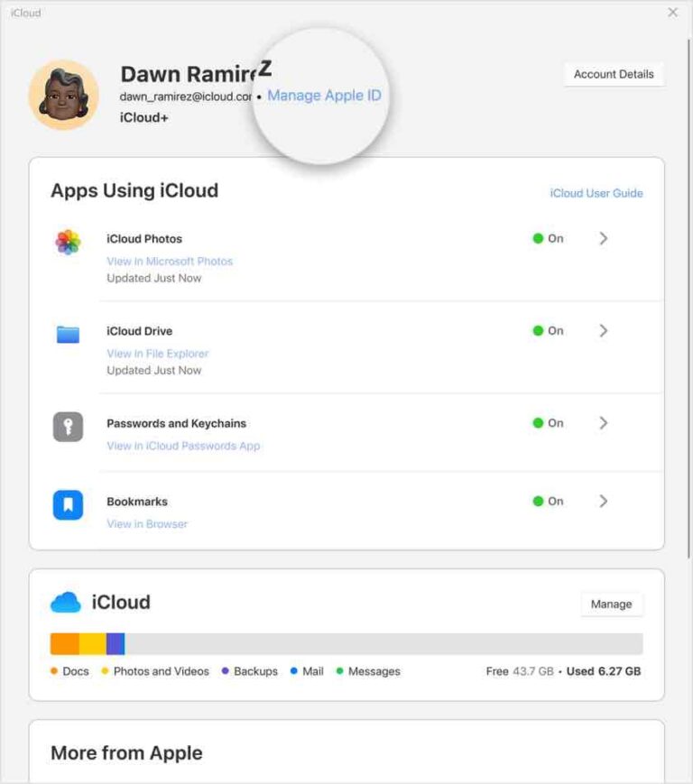Click the iCloud cloud storage icon
Viewport: 693px width, 784px height.
click(x=66, y=602)
